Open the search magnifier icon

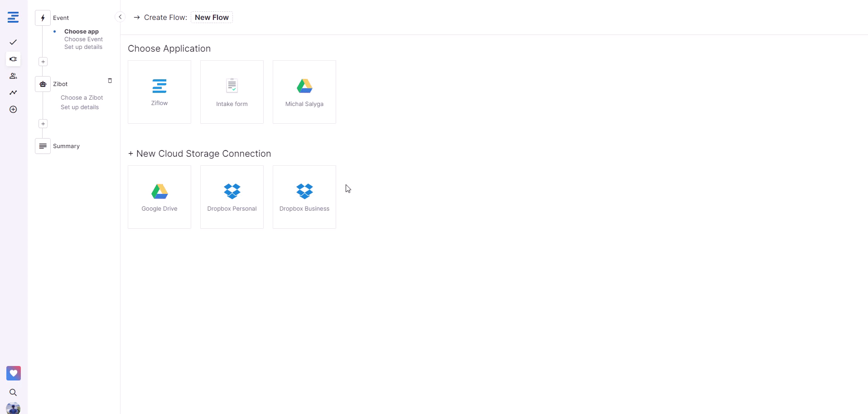point(13,392)
